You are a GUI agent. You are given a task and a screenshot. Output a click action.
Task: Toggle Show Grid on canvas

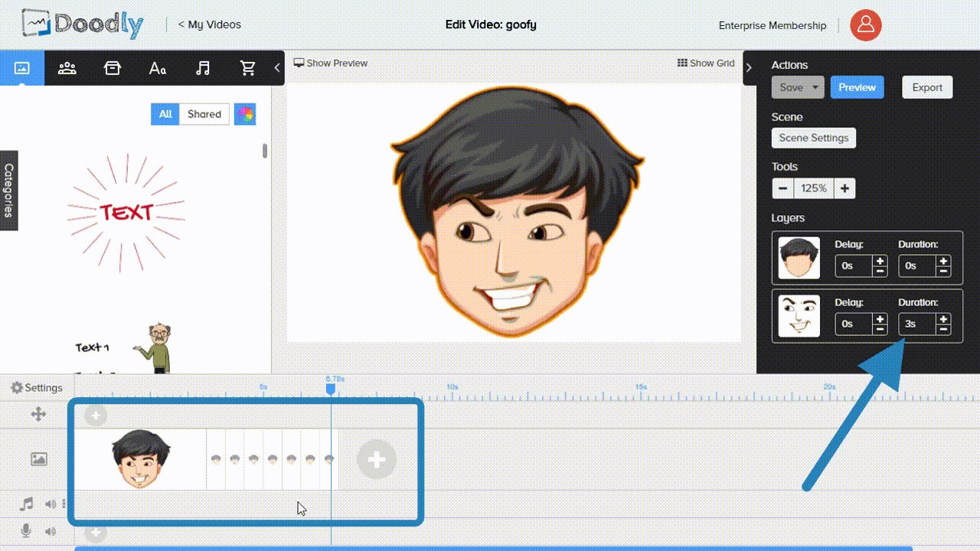click(x=705, y=63)
